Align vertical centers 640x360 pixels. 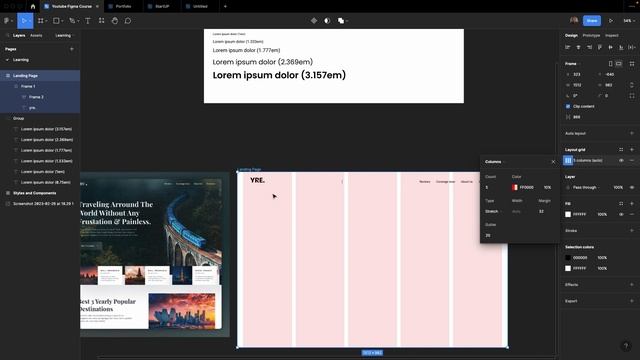pos(610,47)
